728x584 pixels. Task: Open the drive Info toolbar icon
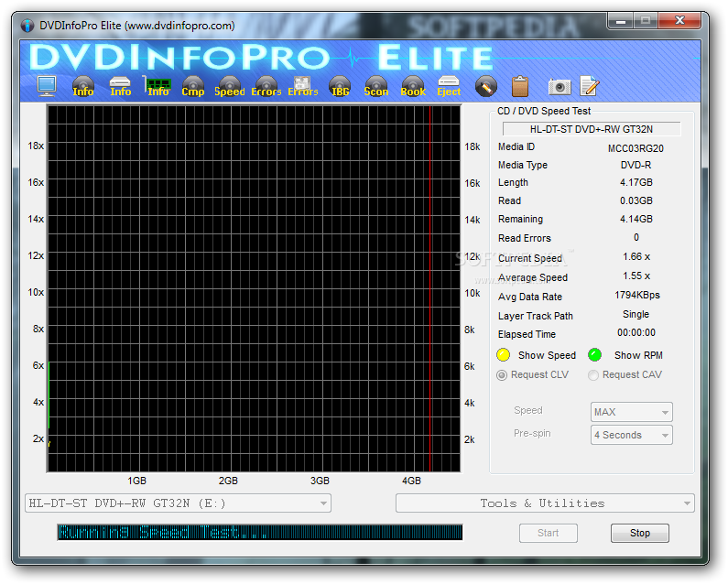(x=120, y=86)
